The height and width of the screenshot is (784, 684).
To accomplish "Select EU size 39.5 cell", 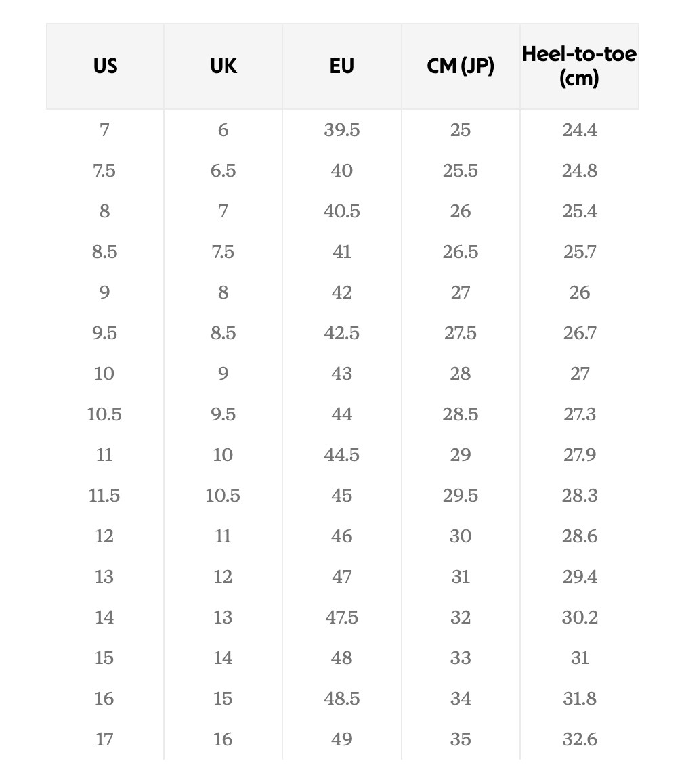I will point(342,130).
